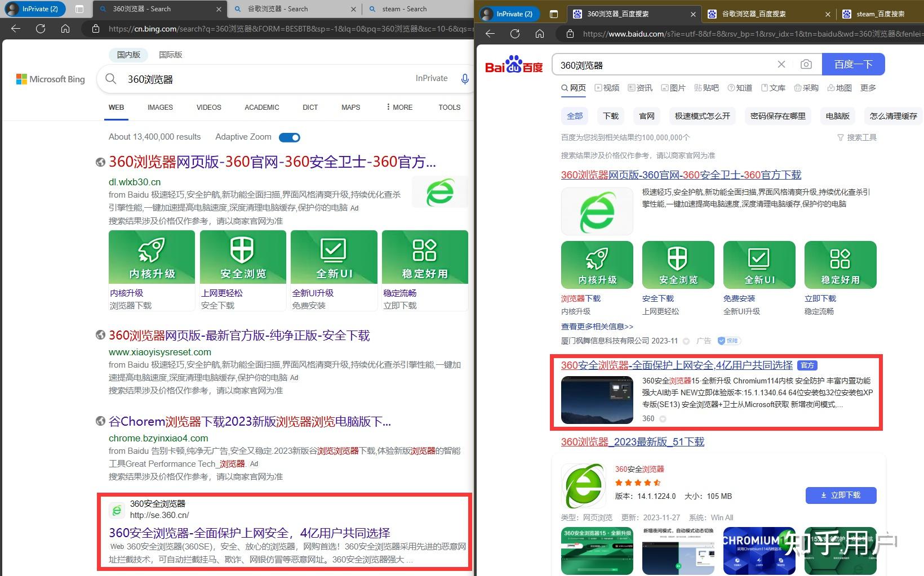This screenshot has height=576, width=924.
Task: Click the Baidu logo
Action: tap(514, 65)
